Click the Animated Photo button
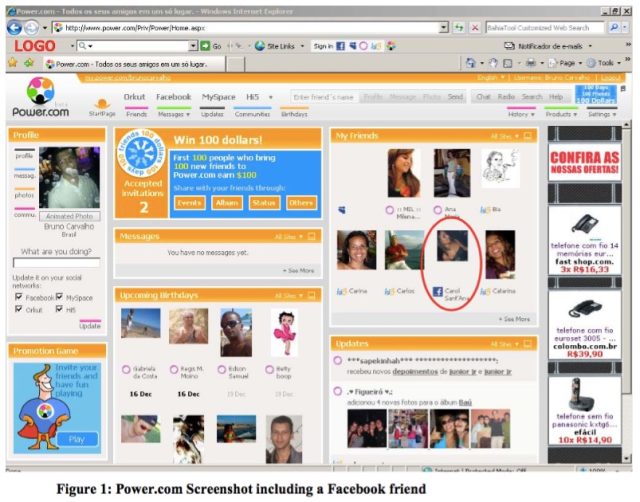 [69, 216]
